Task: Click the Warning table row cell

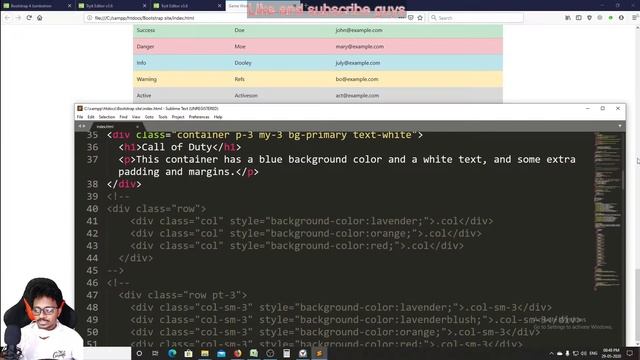Action: pos(147,79)
